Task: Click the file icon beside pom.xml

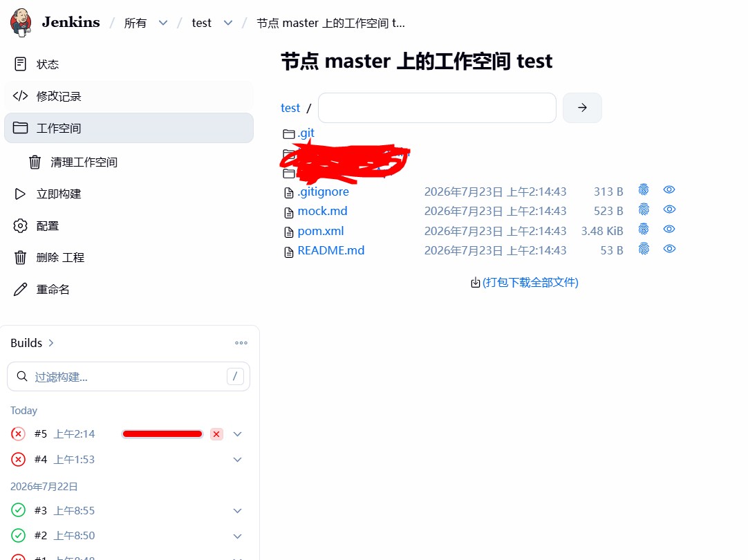Action: tap(288, 232)
